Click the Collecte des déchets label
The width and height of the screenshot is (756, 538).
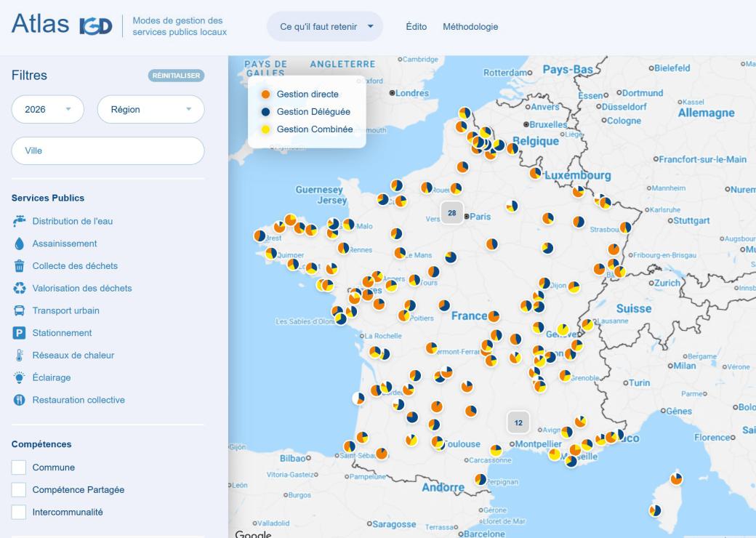[75, 265]
